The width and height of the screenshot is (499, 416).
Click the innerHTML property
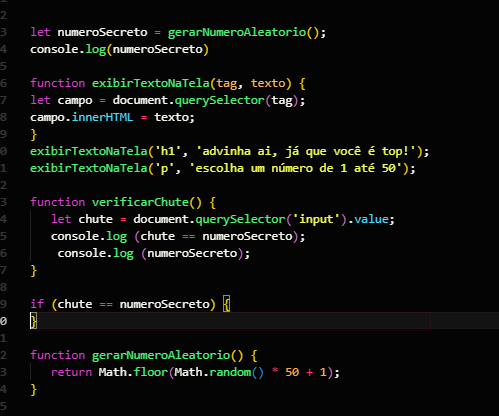coord(102,117)
